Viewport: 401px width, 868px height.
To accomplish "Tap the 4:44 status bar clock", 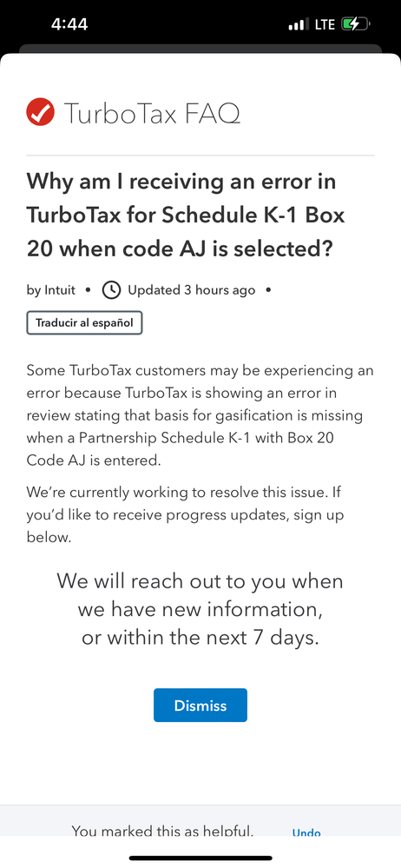I will (69, 24).
